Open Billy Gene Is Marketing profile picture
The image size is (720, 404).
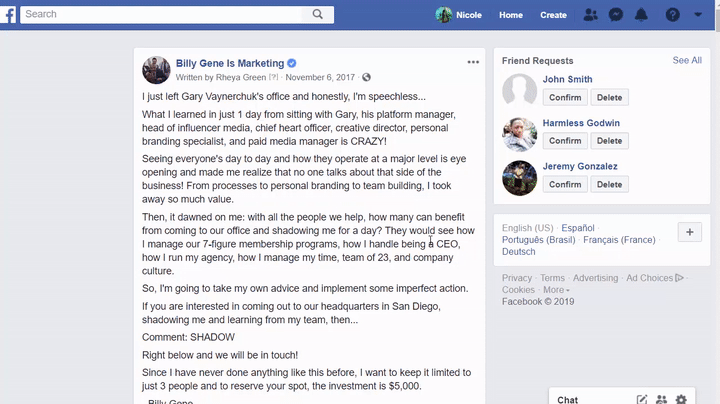click(x=155, y=70)
